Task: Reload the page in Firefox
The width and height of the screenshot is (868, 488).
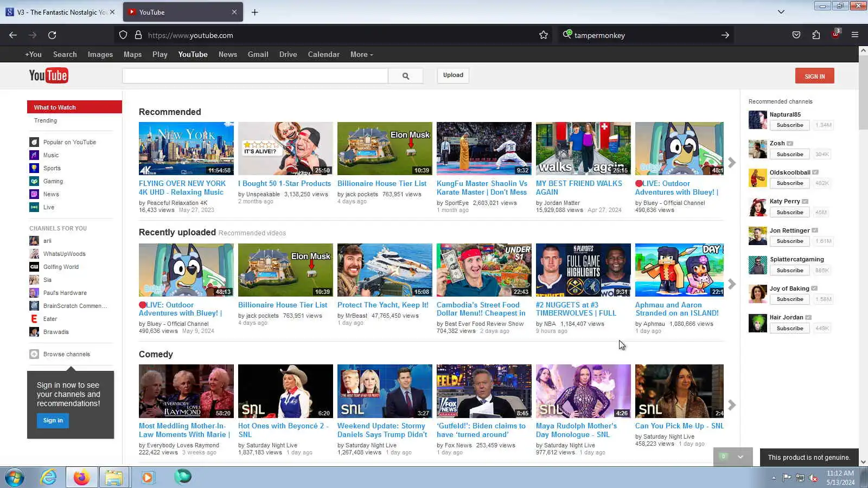Action: pos(52,35)
